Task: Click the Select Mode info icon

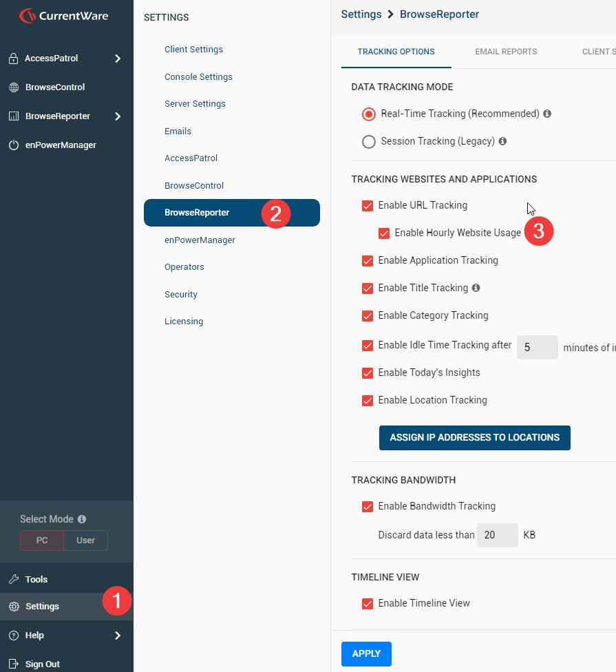Action: pos(82,519)
